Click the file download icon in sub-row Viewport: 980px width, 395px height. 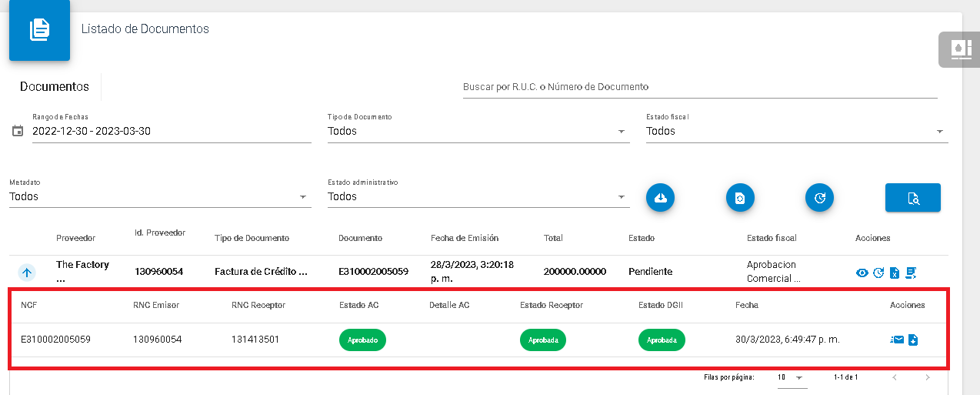tap(913, 340)
